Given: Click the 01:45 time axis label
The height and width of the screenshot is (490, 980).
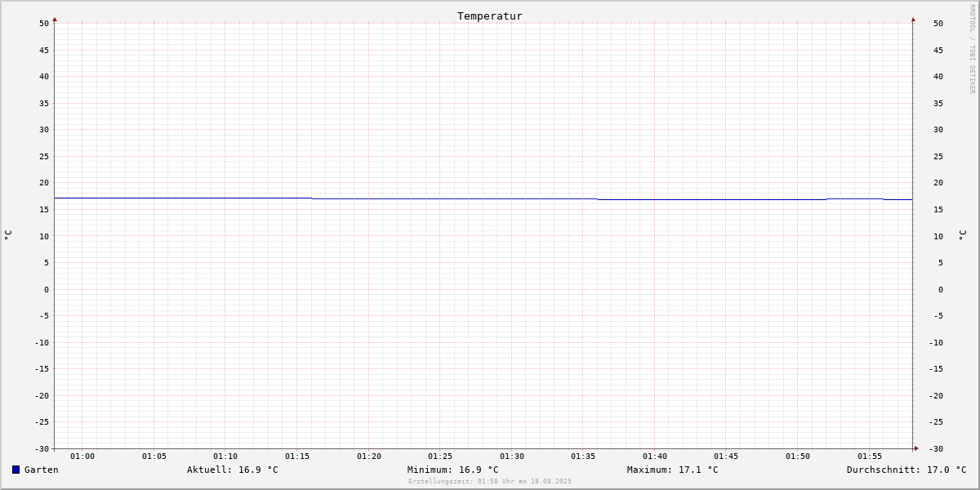Looking at the screenshot, I should coord(726,457).
